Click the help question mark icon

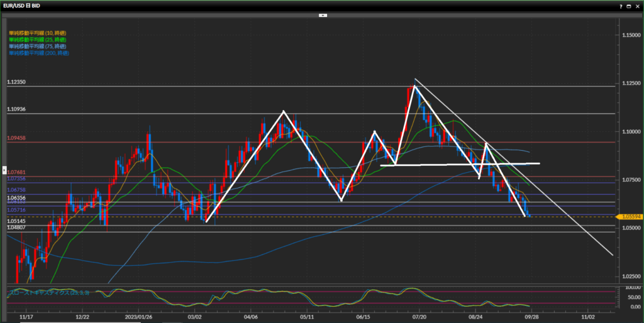tap(621, 6)
